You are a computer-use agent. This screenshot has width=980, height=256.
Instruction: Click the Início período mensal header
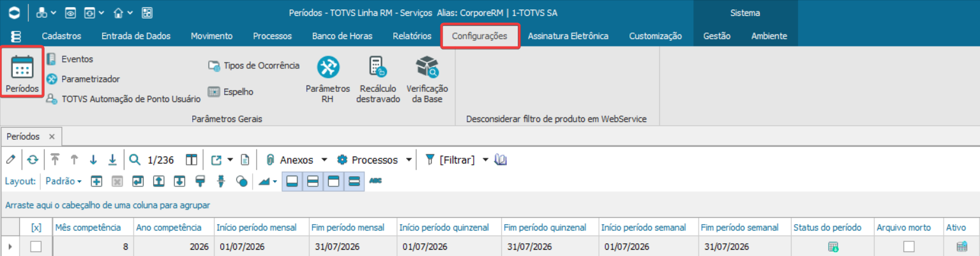(260, 227)
